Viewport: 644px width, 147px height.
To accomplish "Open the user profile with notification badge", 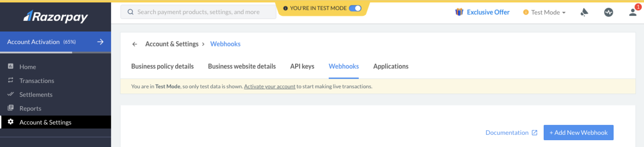I will coord(633,13).
